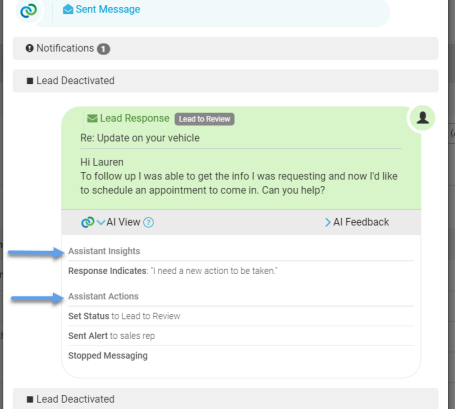
Task: Open the first Lead Deactivated row
Action: [226, 81]
